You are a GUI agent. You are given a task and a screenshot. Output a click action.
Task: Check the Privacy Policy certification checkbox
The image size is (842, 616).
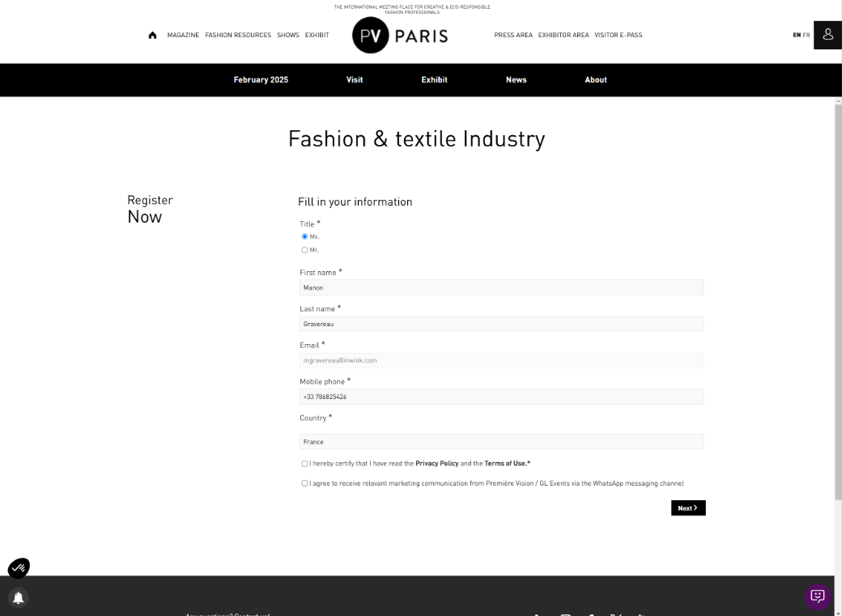[304, 464]
